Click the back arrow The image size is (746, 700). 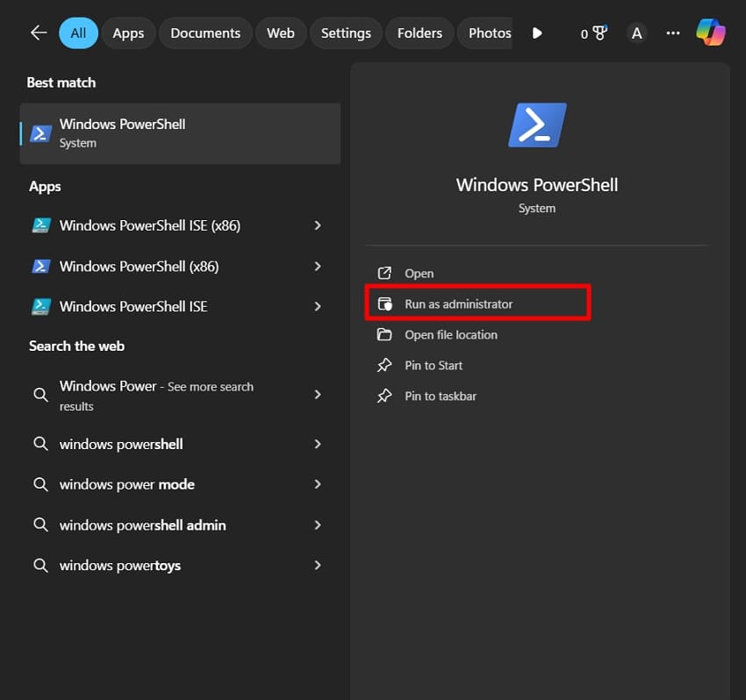tap(38, 32)
